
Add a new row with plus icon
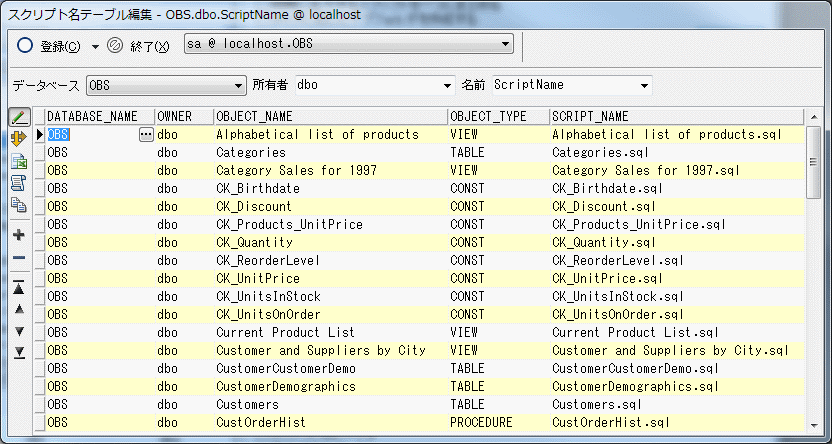[19, 235]
